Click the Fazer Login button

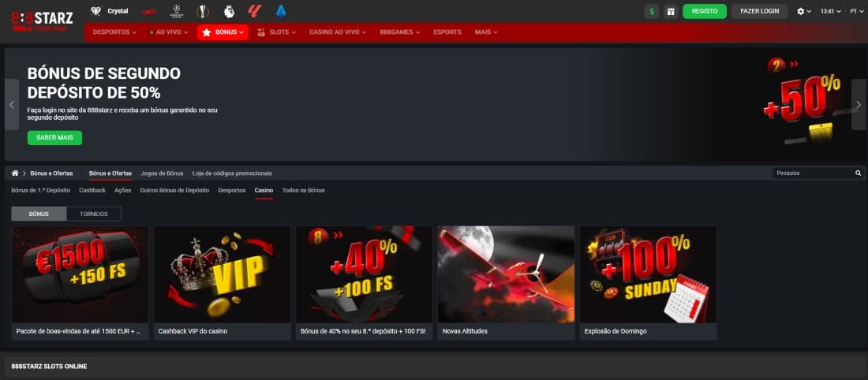pyautogui.click(x=759, y=11)
